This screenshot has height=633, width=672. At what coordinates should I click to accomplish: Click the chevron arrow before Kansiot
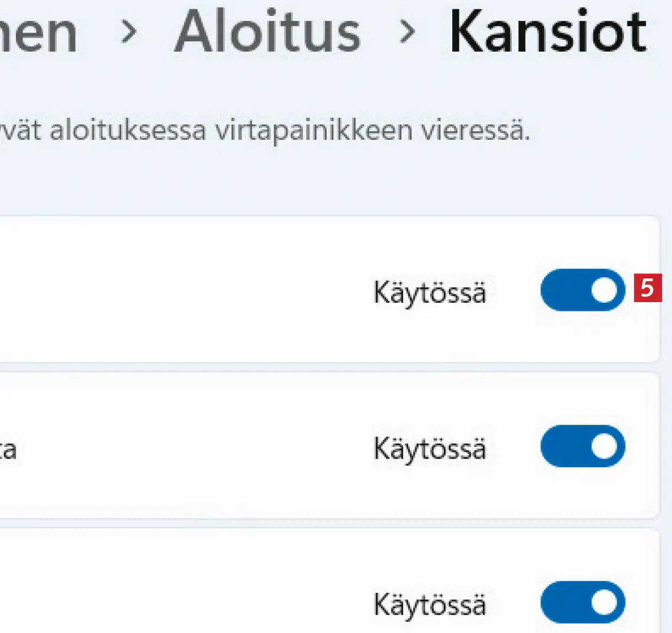pyautogui.click(x=407, y=33)
